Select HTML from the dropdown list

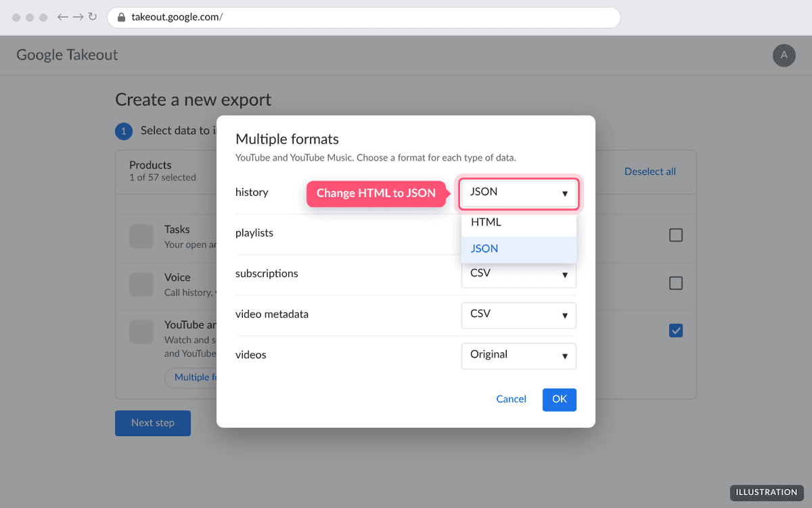(x=519, y=222)
